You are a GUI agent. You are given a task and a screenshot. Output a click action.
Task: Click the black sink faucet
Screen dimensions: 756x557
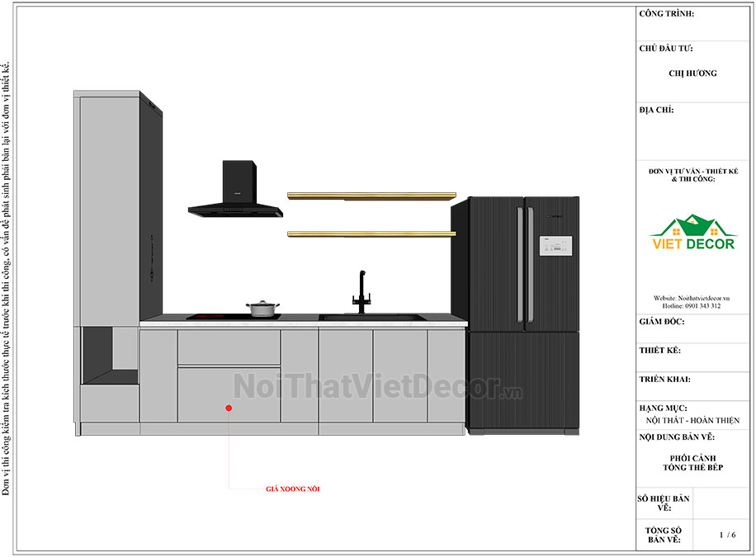pos(361,292)
